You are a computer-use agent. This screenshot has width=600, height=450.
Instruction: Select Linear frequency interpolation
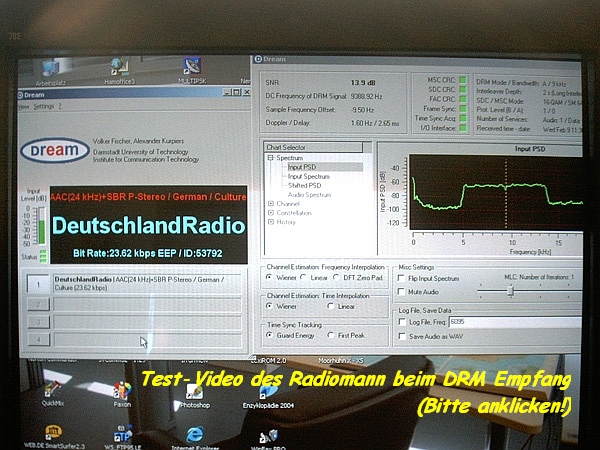(x=303, y=277)
